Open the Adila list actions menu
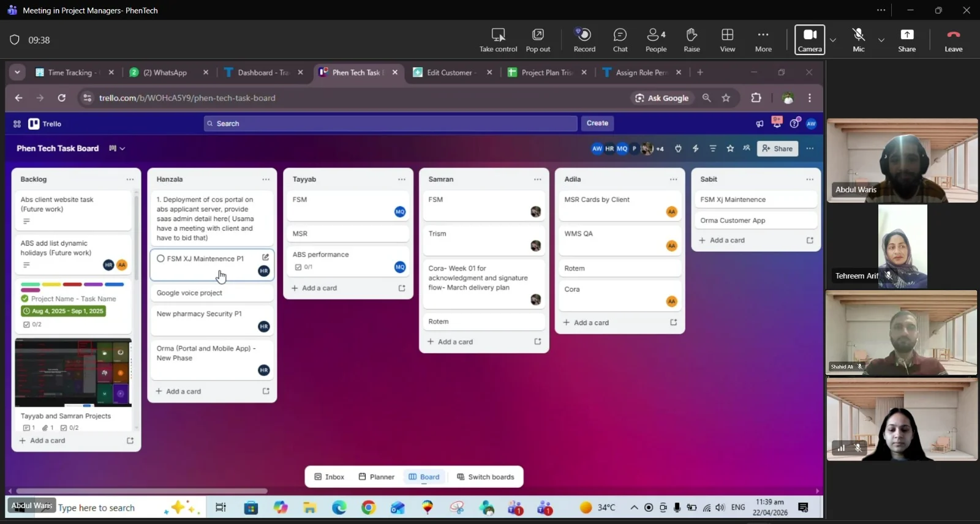Viewport: 980px width, 524px height. pyautogui.click(x=674, y=179)
